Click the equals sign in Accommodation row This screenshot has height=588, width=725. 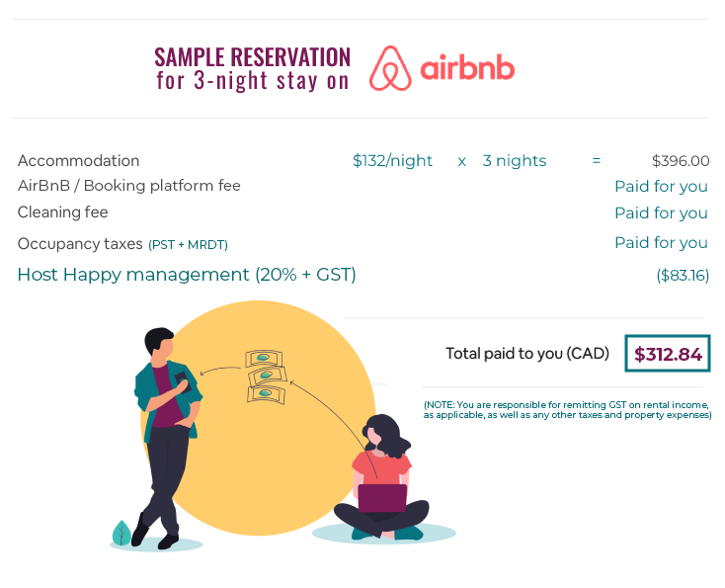pyautogui.click(x=596, y=161)
